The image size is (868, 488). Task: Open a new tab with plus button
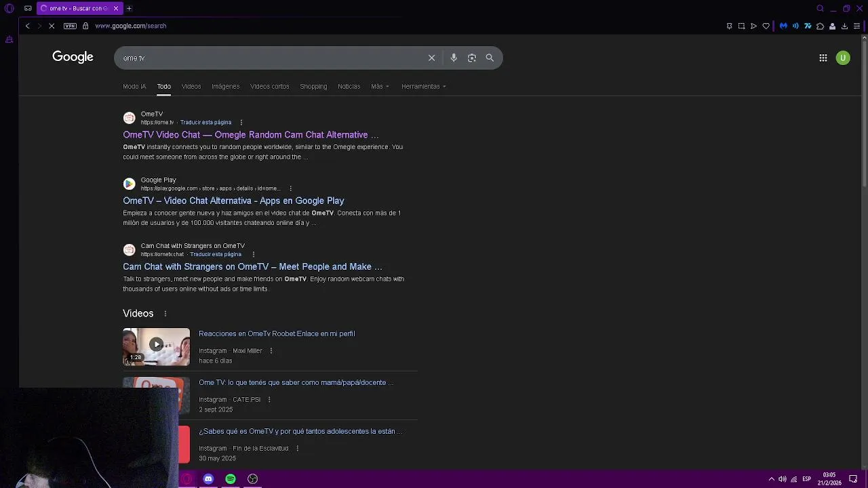129,8
